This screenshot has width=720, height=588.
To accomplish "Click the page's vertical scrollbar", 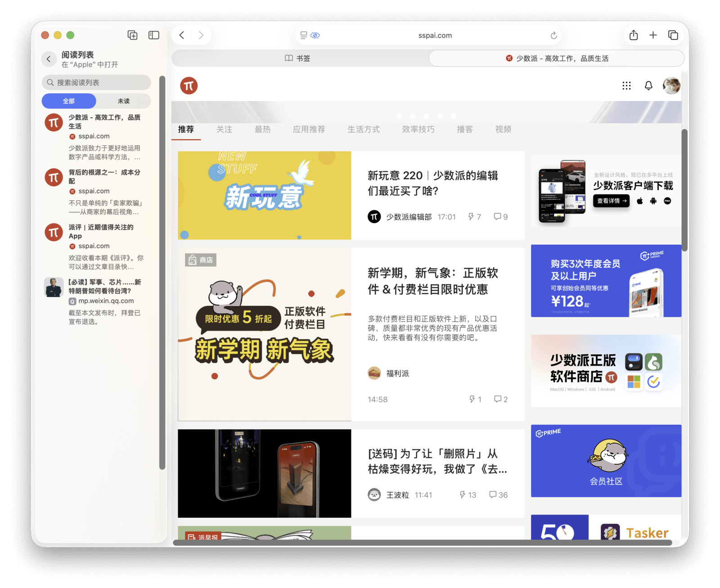I will pyautogui.click(x=684, y=189).
